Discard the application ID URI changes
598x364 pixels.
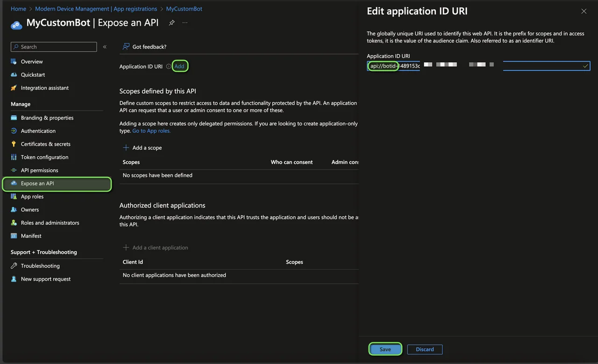425,349
